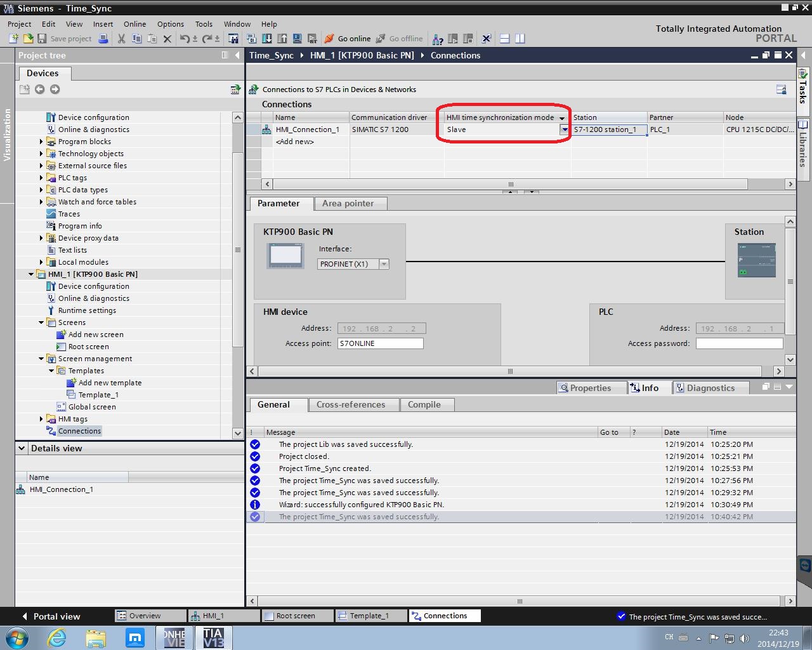Click the Go online button
Screen dimensions: 812x650
[x=347, y=39]
